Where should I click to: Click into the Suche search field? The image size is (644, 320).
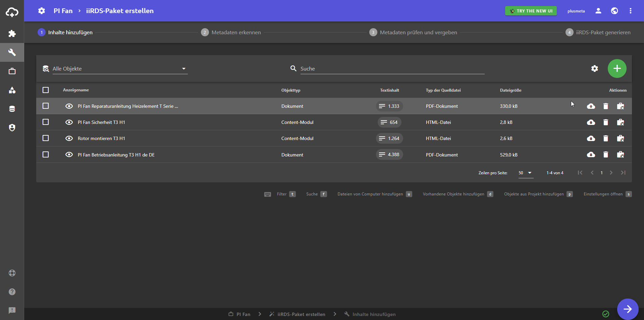coord(392,69)
